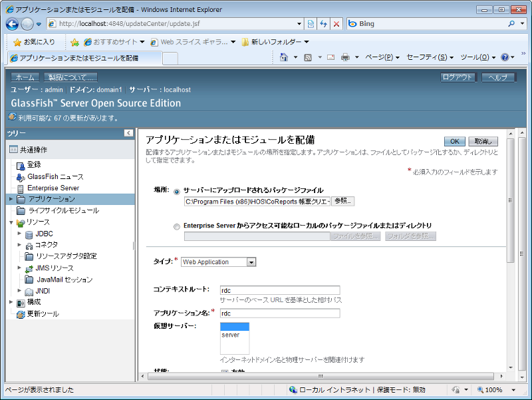Click the コンテキストルート input field

(x=280, y=290)
